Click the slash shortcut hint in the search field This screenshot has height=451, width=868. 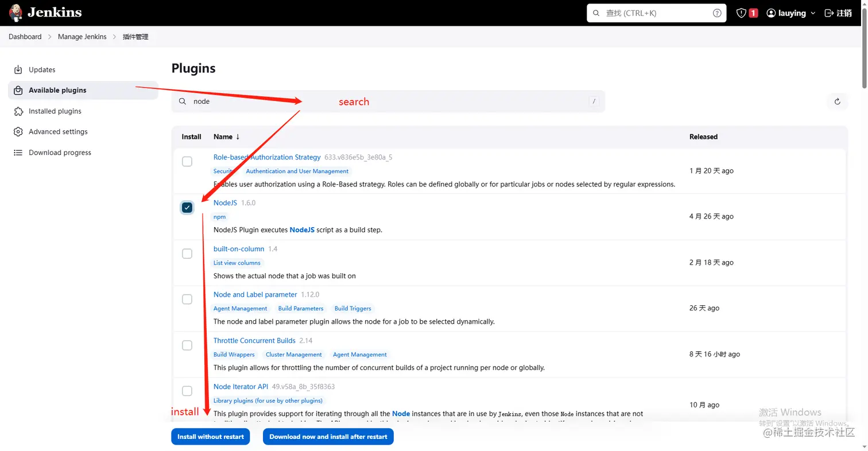[594, 101]
